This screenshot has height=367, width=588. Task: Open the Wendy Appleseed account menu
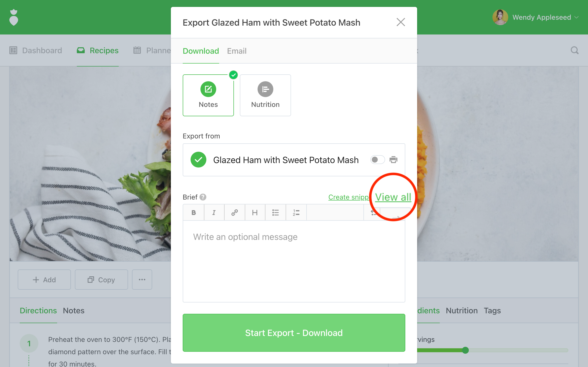[x=535, y=17]
